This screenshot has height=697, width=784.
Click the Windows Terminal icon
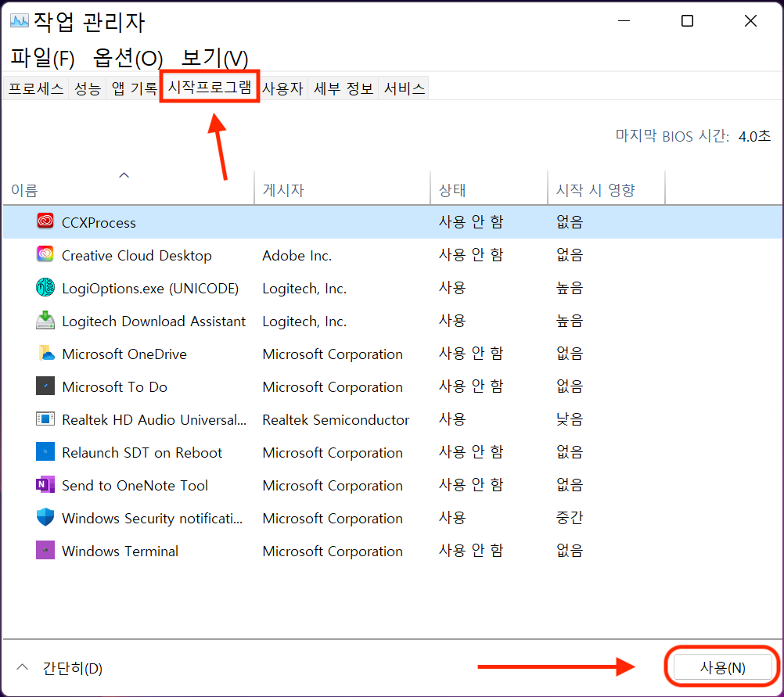click(x=45, y=550)
